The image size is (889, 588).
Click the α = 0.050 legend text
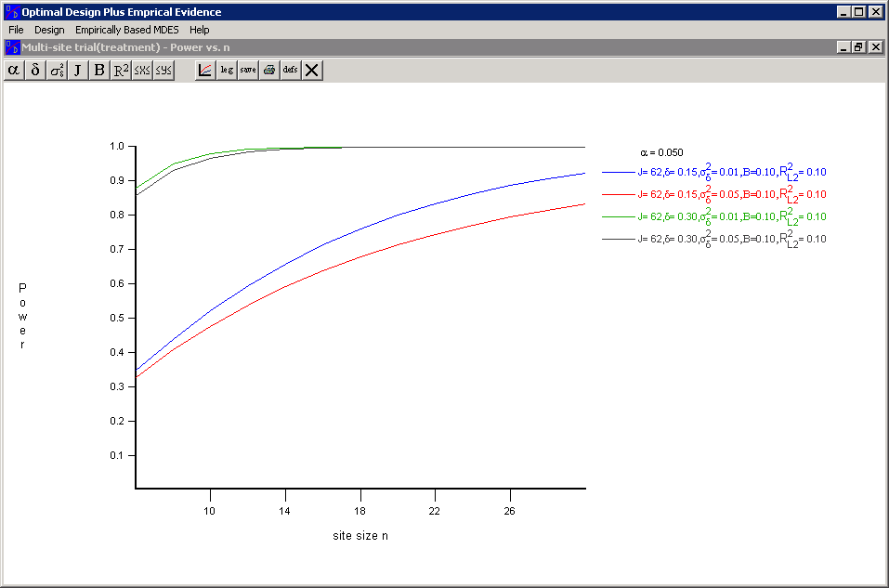[x=661, y=152]
